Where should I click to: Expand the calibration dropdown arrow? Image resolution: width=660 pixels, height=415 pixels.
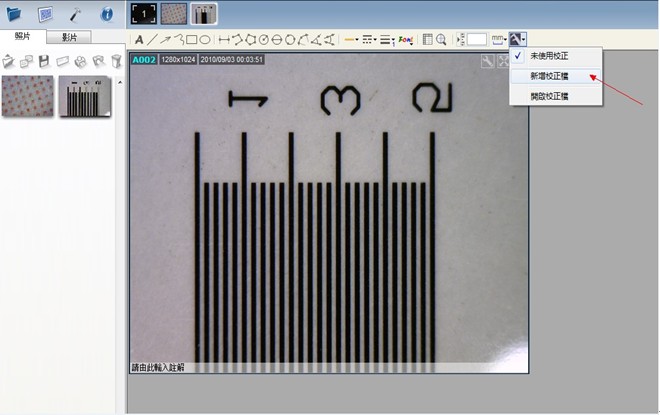[524, 40]
